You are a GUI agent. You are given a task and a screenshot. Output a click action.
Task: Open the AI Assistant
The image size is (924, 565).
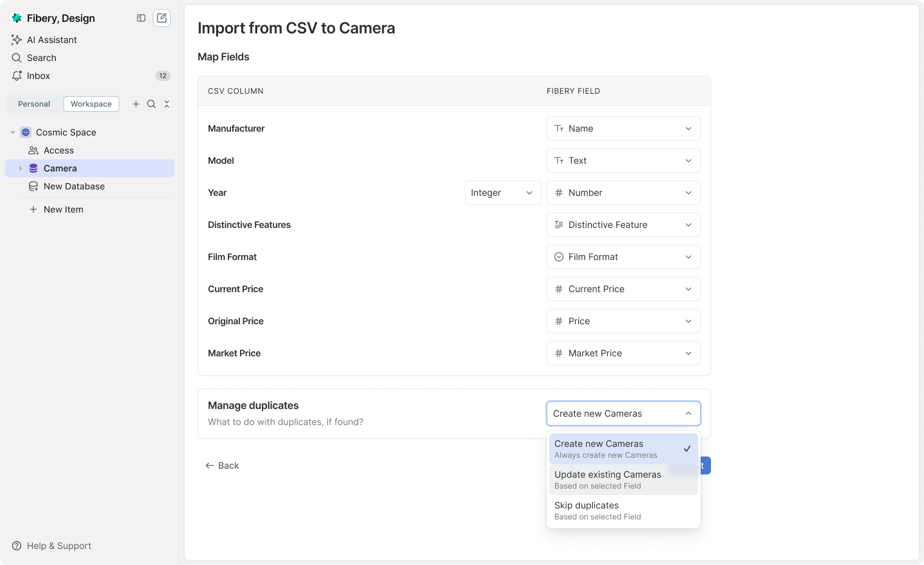point(51,40)
